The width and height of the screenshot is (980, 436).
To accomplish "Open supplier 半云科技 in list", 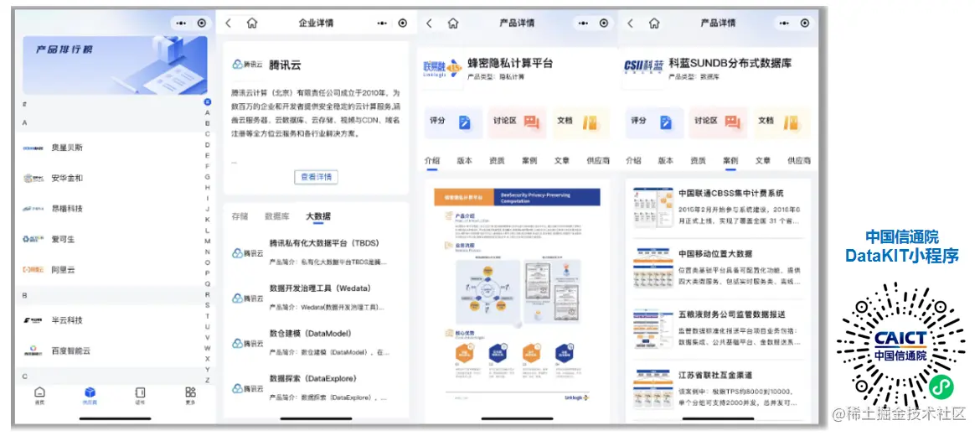I will pyautogui.click(x=110, y=319).
